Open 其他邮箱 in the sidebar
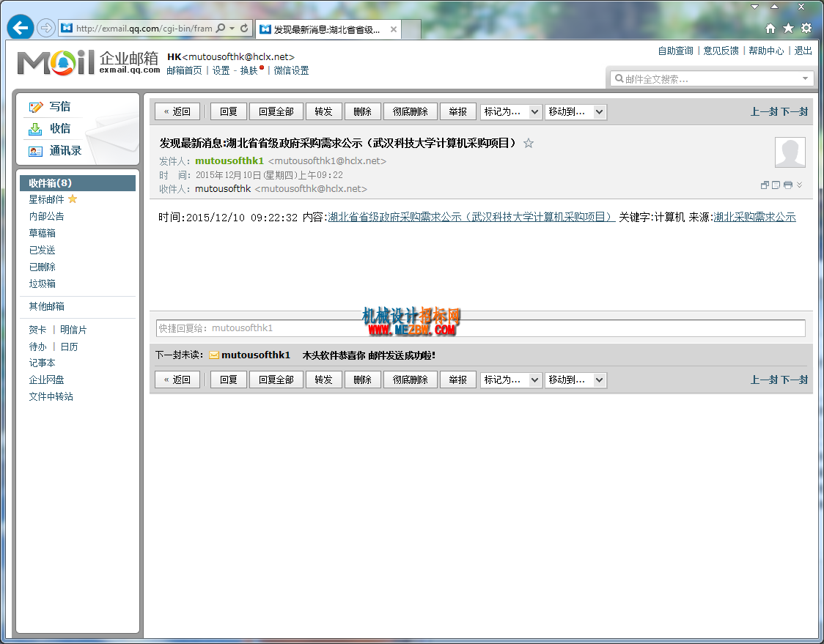The height and width of the screenshot is (644, 824). coord(46,306)
